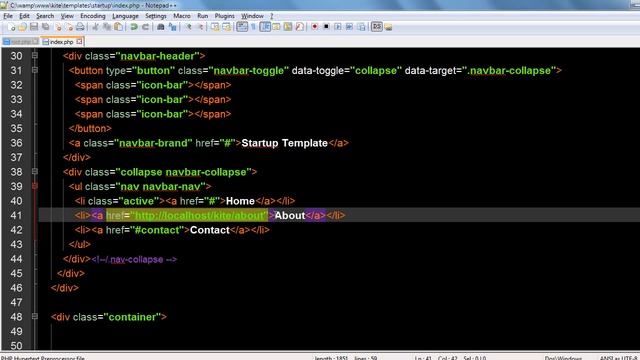Click the Save All toolbar icon
Image resolution: width=640 pixels, height=360 pixels.
pos(46,27)
